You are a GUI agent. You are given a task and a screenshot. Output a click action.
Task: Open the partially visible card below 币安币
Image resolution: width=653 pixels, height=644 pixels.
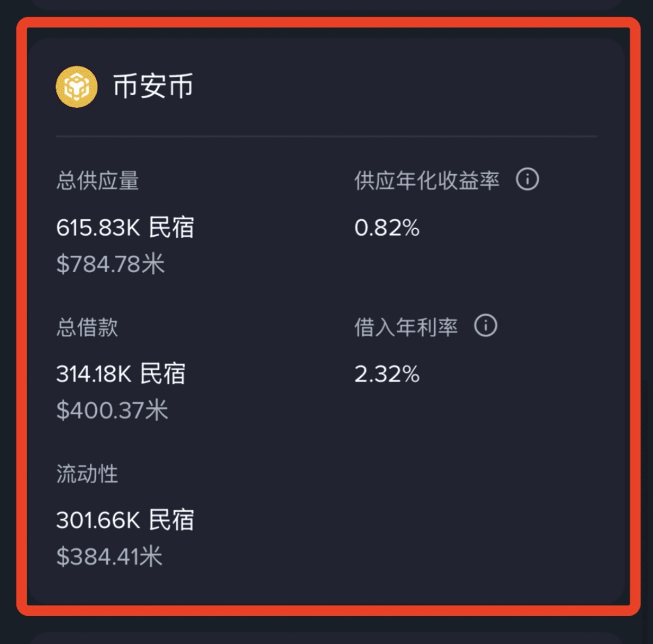[x=326, y=638]
